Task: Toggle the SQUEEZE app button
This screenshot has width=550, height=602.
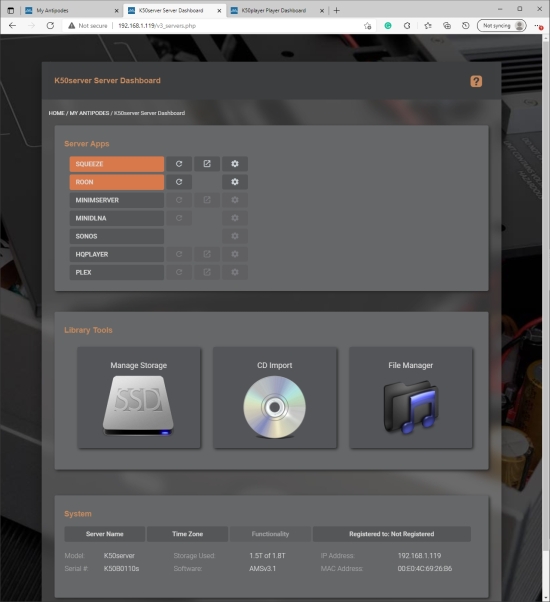Action: [x=117, y=164]
